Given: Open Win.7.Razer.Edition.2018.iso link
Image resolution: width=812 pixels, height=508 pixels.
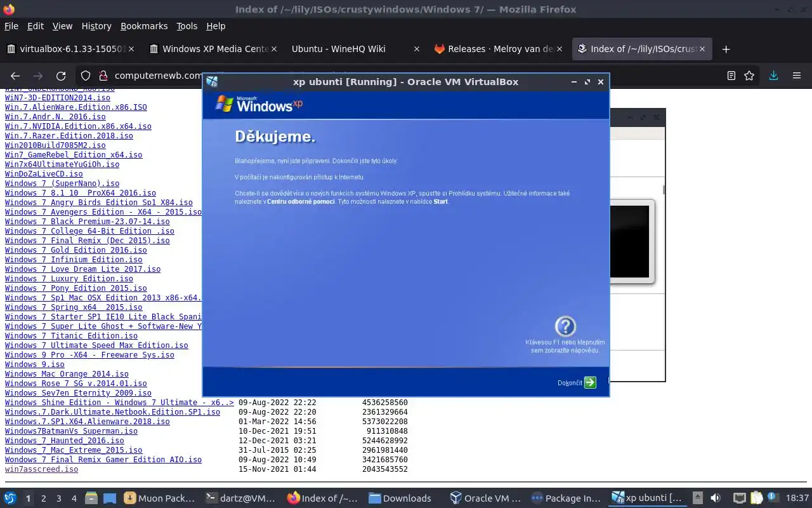Looking at the screenshot, I should pos(69,136).
